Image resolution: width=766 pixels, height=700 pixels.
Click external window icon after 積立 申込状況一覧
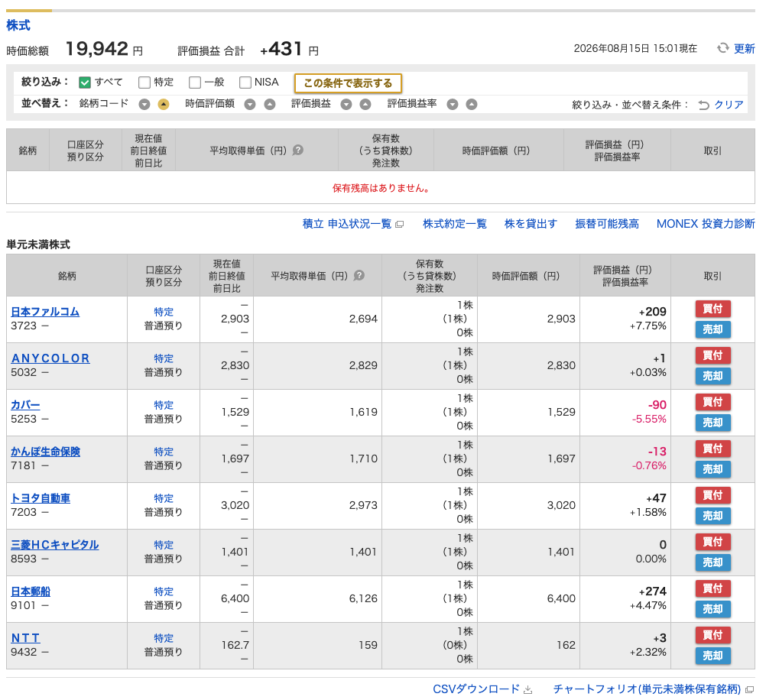[400, 224]
